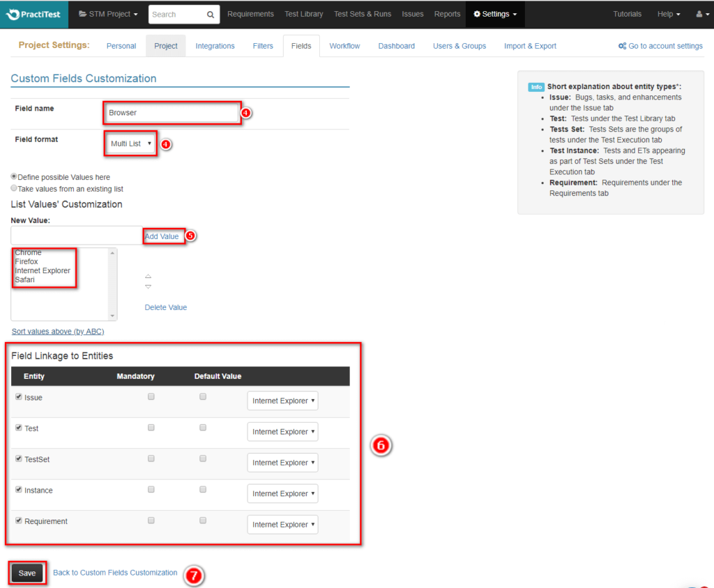Check Mandatory for TestSet entity
The image size is (714, 588).
tap(151, 458)
